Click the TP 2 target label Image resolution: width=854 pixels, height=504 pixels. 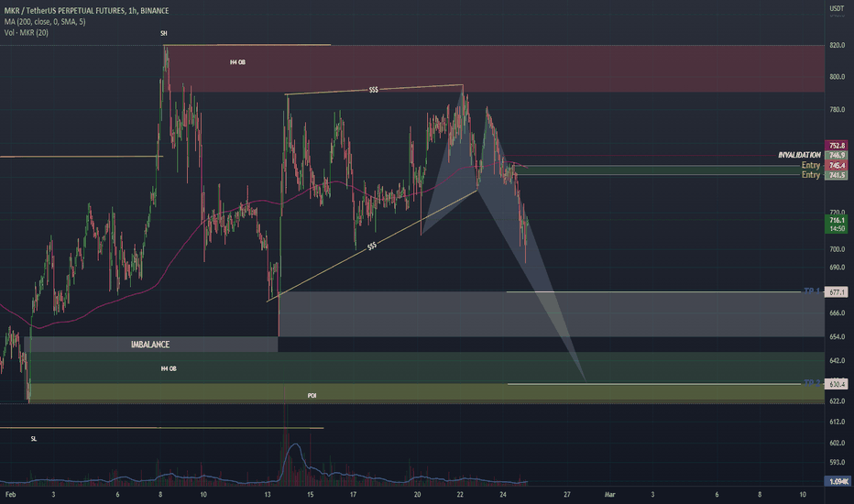812,383
